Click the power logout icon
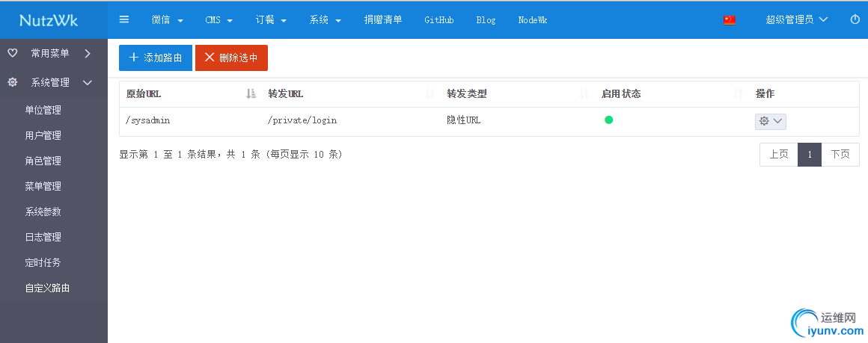Image resolution: width=868 pixels, height=343 pixels. coord(855,19)
